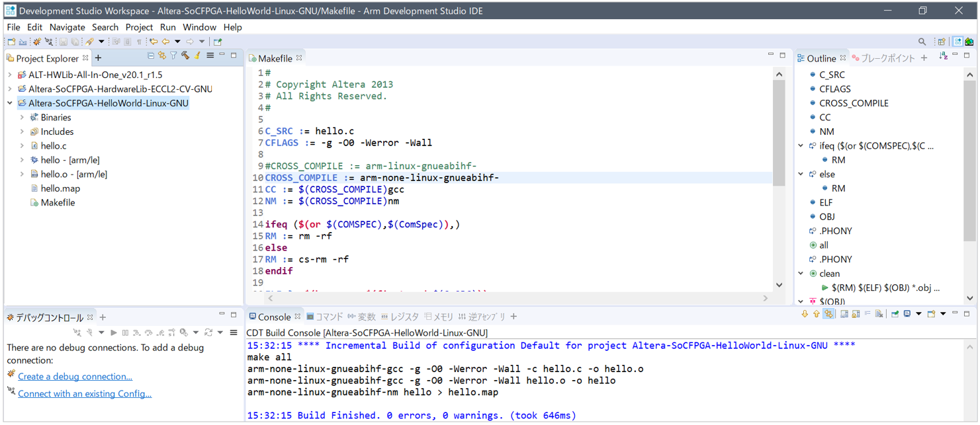Collapse Altera-SoCFPGA-HelloWorld-Linux-GNU project
Screen dimensions: 980x425
[10, 103]
